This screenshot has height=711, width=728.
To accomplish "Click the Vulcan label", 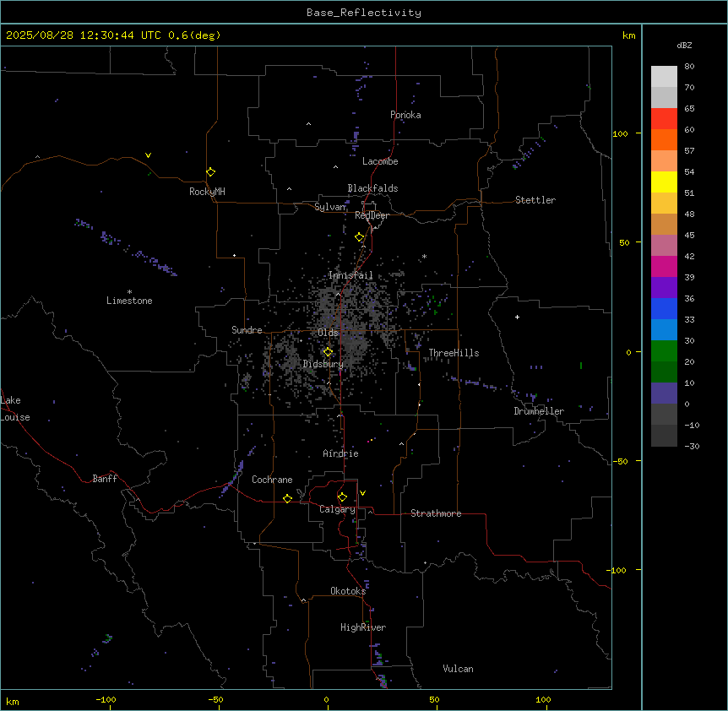I will (x=458, y=669).
